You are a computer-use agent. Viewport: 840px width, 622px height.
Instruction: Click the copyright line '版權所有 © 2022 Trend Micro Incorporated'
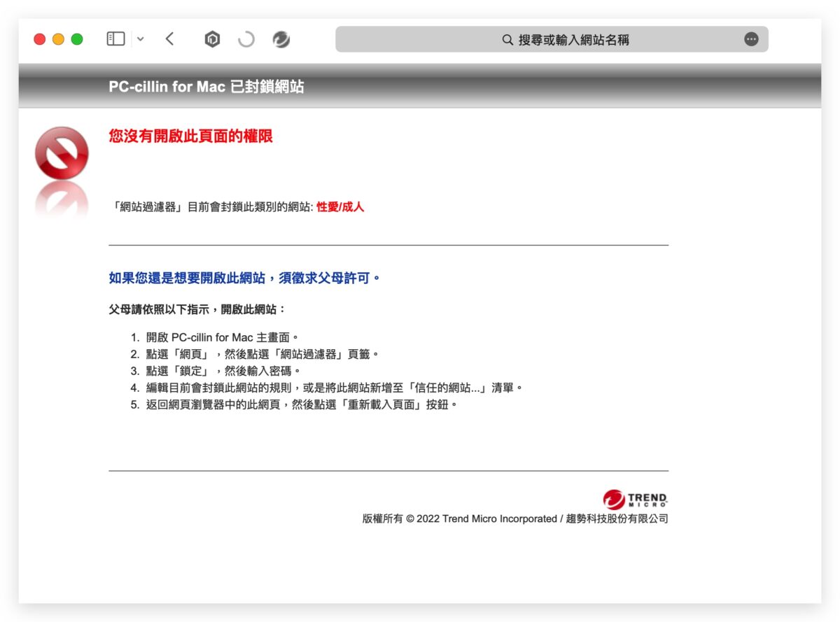tap(460, 519)
